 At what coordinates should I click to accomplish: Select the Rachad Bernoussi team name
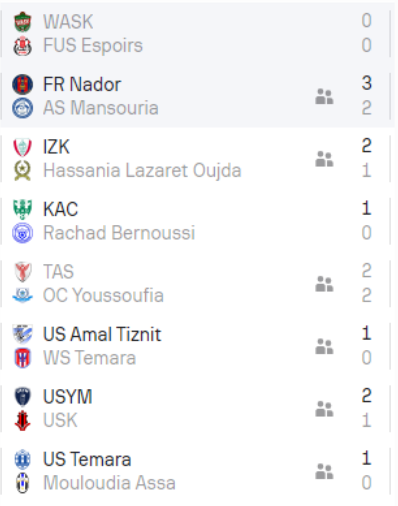tap(119, 233)
